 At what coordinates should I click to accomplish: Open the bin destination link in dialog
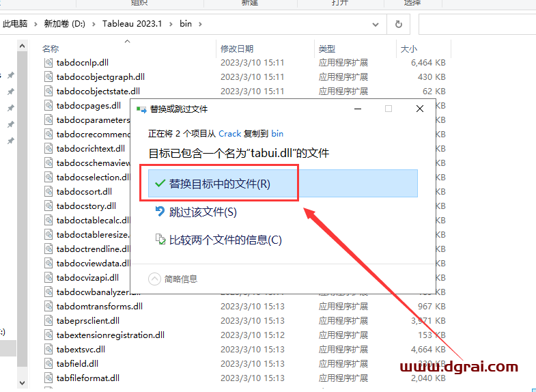[x=277, y=134]
